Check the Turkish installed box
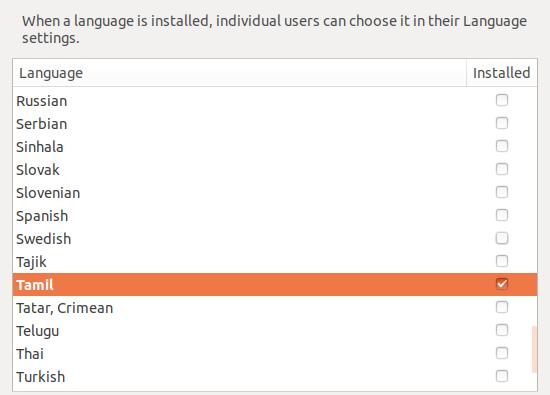Screen dimensions: 550x395 pos(502,376)
